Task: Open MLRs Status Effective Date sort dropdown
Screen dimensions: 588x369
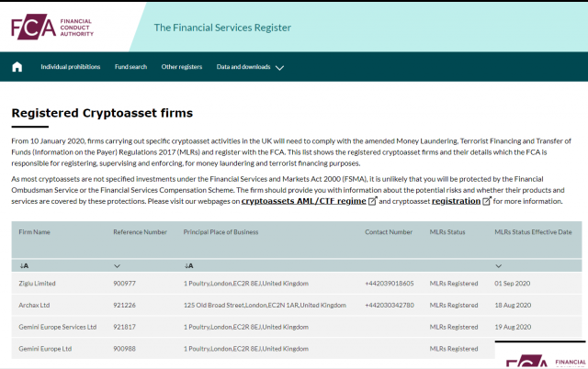Action: (498, 265)
